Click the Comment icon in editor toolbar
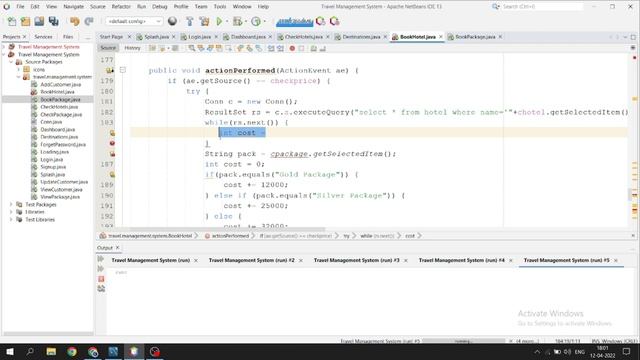 313,48
